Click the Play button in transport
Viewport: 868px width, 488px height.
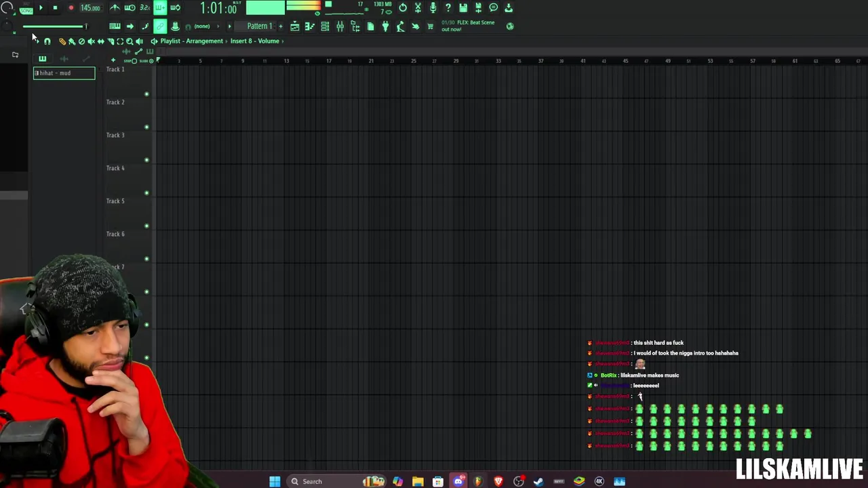coord(41,7)
